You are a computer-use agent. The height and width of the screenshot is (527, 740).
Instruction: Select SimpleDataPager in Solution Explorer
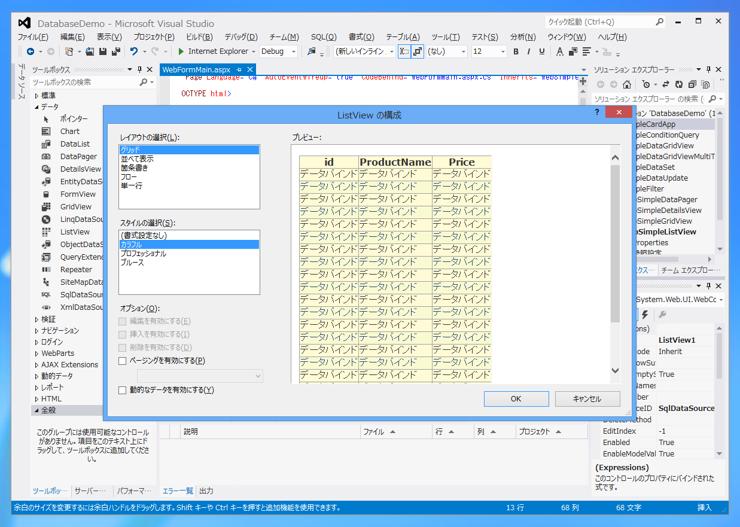pos(667,200)
